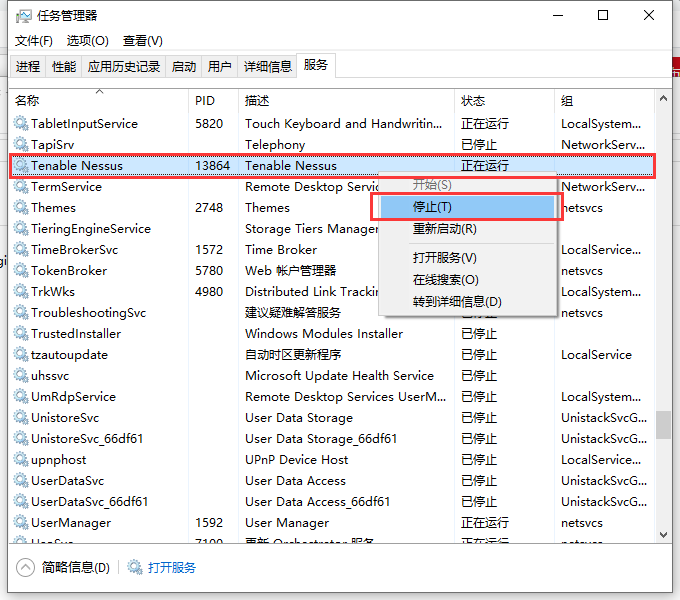Click the gear icon beside TrustedInstaller

(x=21, y=333)
